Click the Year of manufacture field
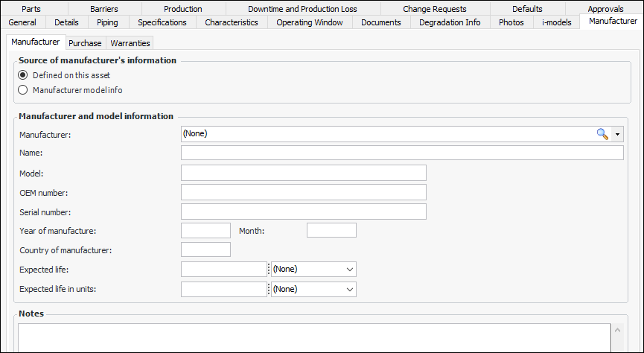Screen dimensions: 644x353 205,231
